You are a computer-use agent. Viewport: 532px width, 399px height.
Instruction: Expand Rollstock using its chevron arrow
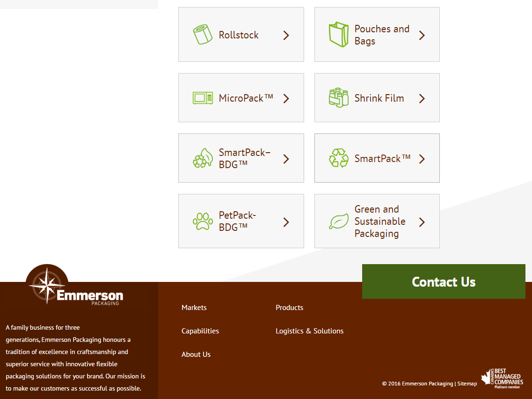pyautogui.click(x=286, y=35)
